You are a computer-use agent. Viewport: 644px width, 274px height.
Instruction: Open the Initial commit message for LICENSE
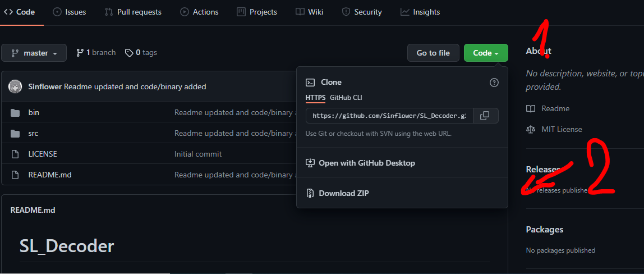click(x=198, y=154)
